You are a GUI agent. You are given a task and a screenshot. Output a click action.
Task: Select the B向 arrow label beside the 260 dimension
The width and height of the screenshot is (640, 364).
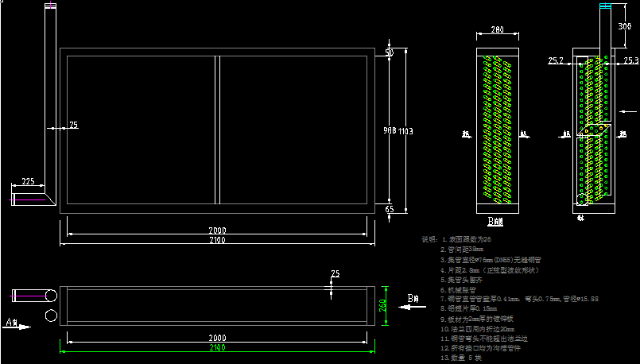click(x=413, y=298)
